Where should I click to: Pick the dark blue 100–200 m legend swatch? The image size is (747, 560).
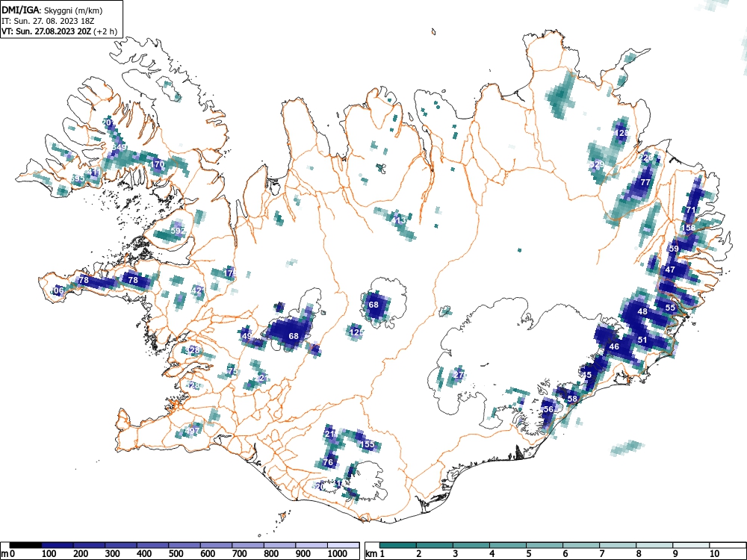point(58,545)
